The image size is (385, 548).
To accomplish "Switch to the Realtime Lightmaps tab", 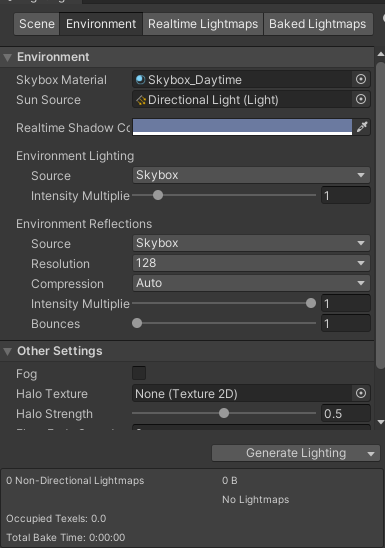I will tap(203, 24).
